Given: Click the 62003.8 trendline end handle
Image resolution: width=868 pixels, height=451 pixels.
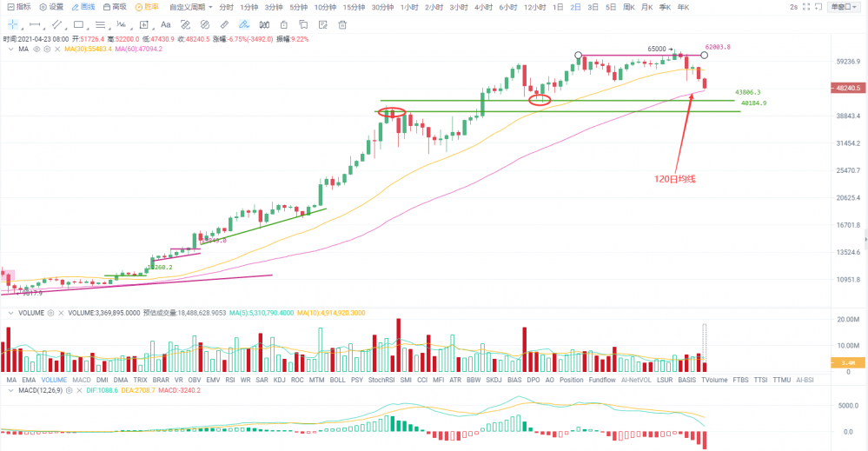Looking at the screenshot, I should pos(704,56).
